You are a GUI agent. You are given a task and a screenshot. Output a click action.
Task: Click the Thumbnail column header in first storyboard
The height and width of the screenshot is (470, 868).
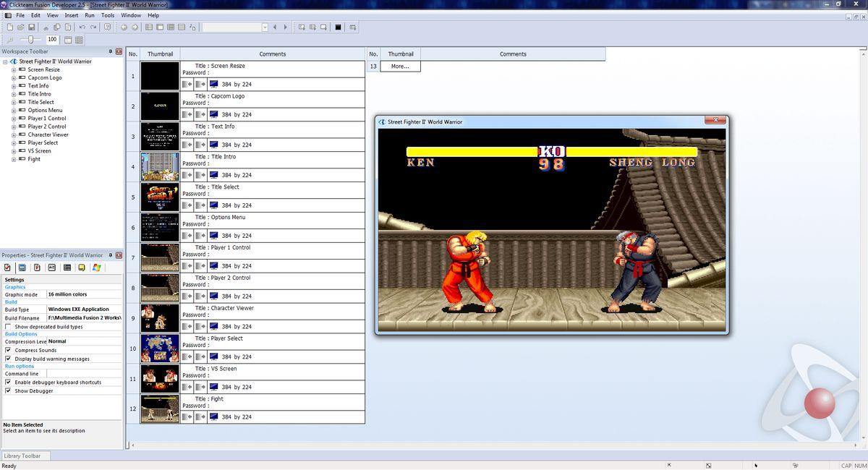click(x=160, y=54)
